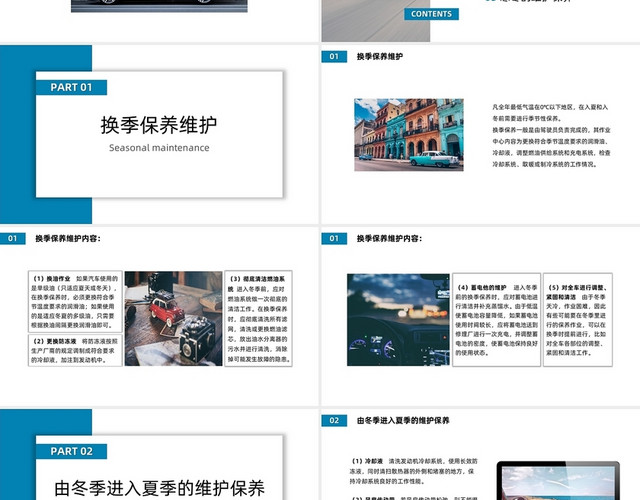Click the 换季保养维护内容 header above the red toy car photo
Image resolution: width=640 pixels, height=500 pixels.
click(68, 238)
